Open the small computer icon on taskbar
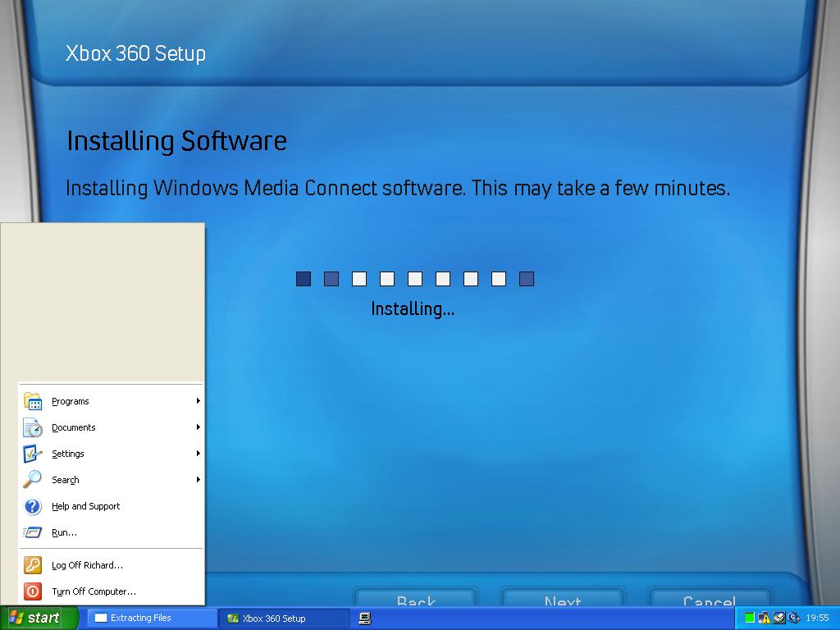840x630 pixels. [365, 619]
